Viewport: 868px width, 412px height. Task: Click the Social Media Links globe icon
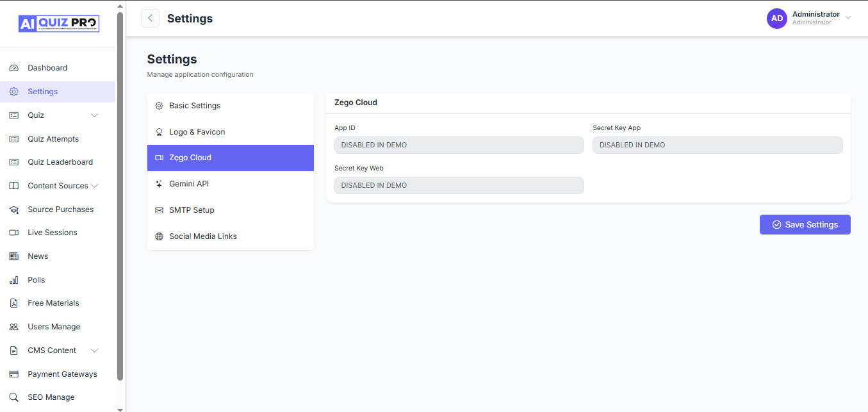pos(160,236)
